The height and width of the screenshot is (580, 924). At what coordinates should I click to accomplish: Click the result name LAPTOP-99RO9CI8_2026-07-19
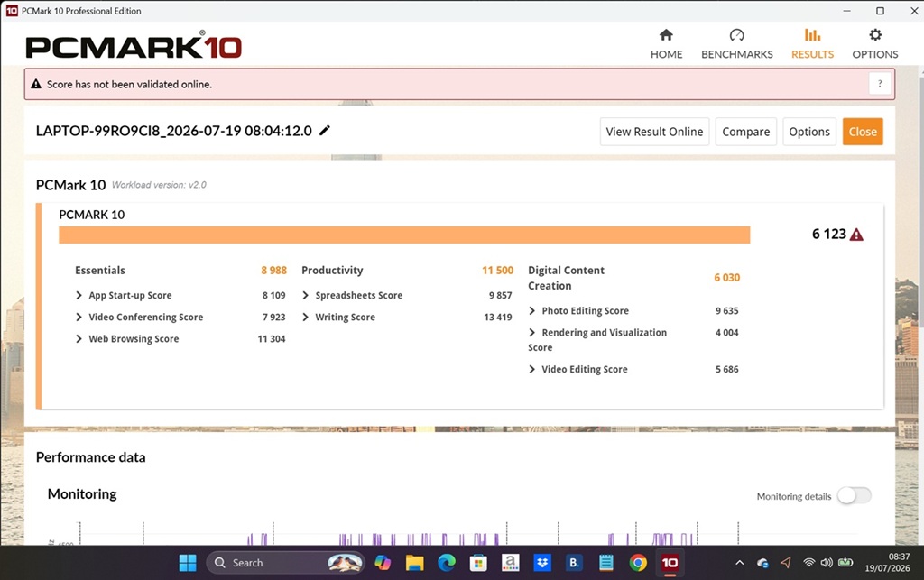point(174,131)
